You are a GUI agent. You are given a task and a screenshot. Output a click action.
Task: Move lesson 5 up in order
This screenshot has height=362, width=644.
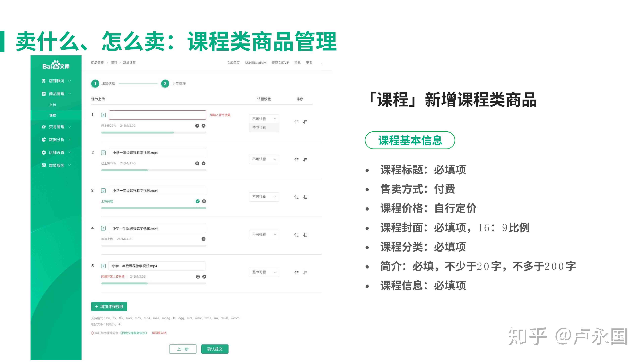[297, 273]
